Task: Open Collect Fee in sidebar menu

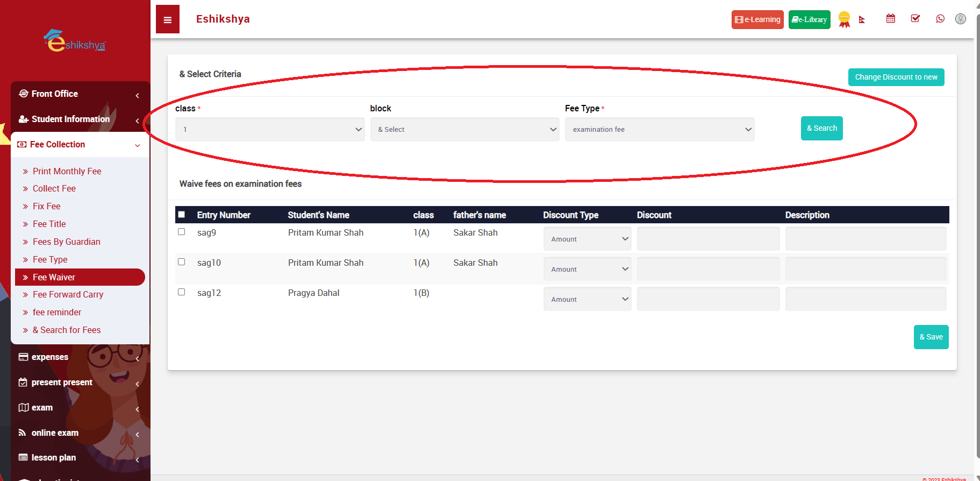Action: coord(54,188)
